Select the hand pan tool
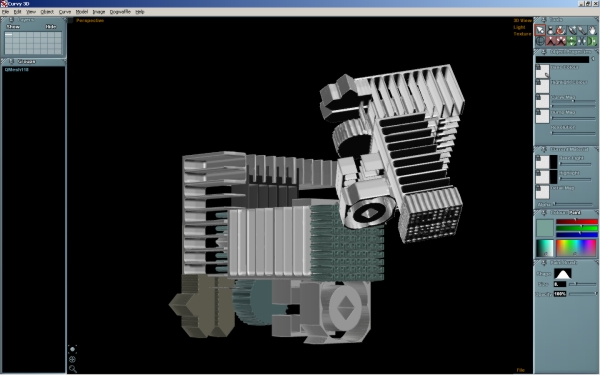The image size is (600, 375). pyautogui.click(x=592, y=30)
